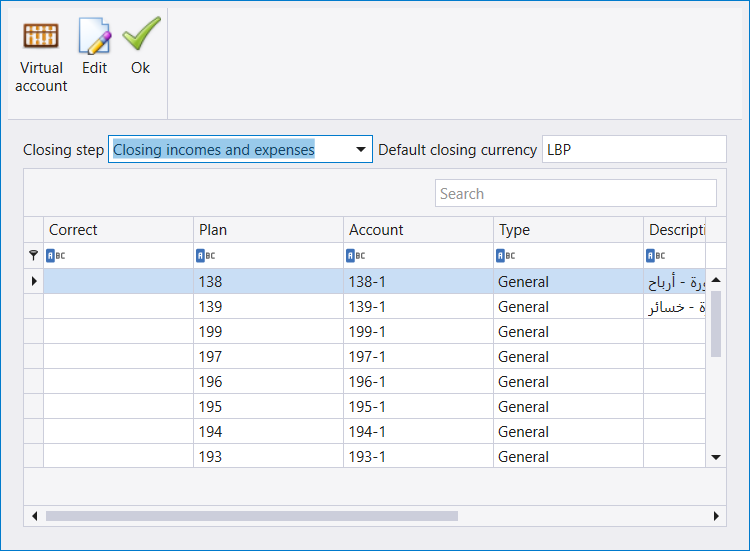Select Account cell 199-1
750x551 pixels.
[x=419, y=331]
